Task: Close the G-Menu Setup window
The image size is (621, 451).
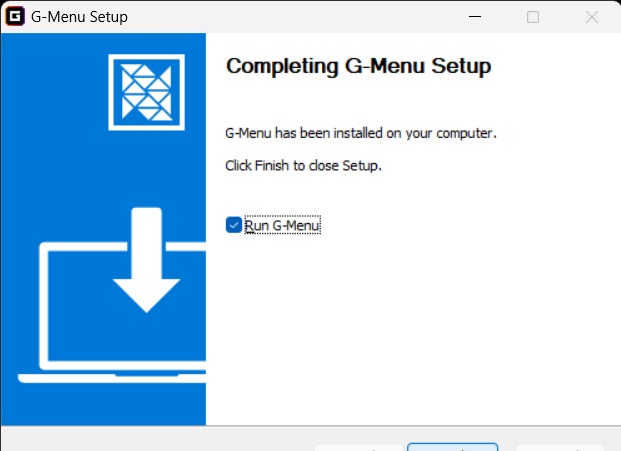Action: pyautogui.click(x=592, y=17)
